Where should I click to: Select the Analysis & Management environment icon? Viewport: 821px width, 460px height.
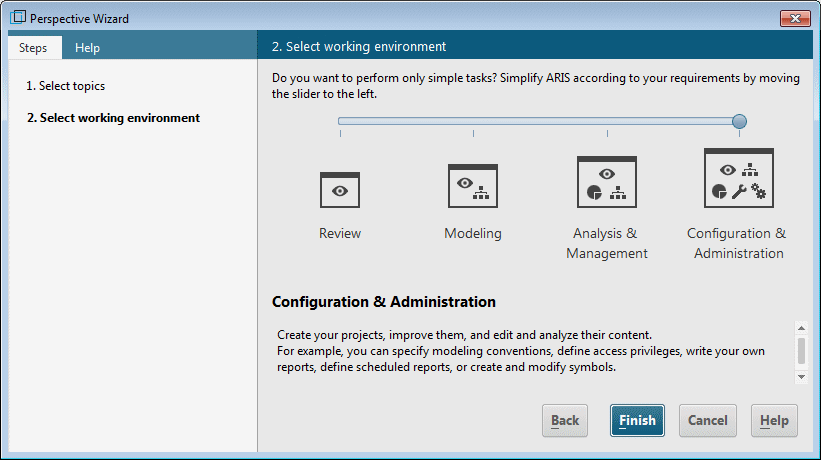(607, 182)
